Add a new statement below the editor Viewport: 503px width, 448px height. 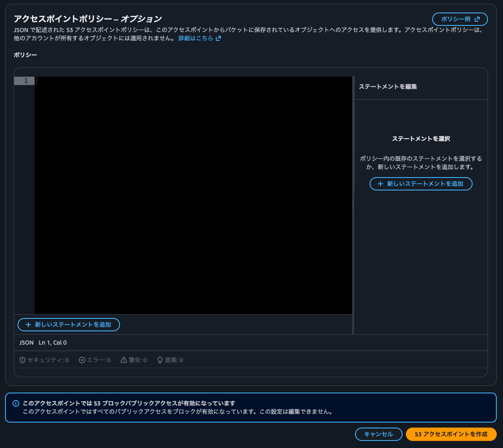tap(68, 325)
